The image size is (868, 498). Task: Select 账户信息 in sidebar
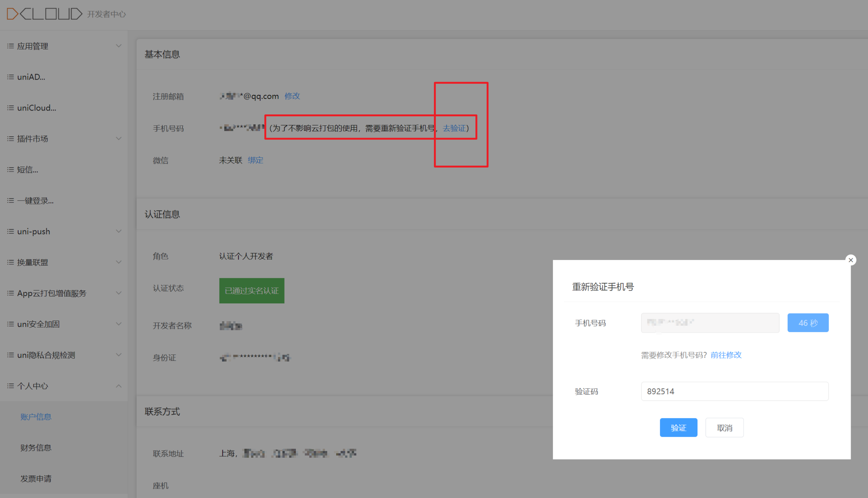point(36,417)
